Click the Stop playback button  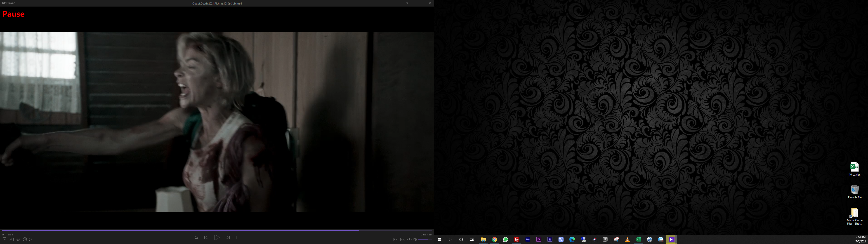238,238
